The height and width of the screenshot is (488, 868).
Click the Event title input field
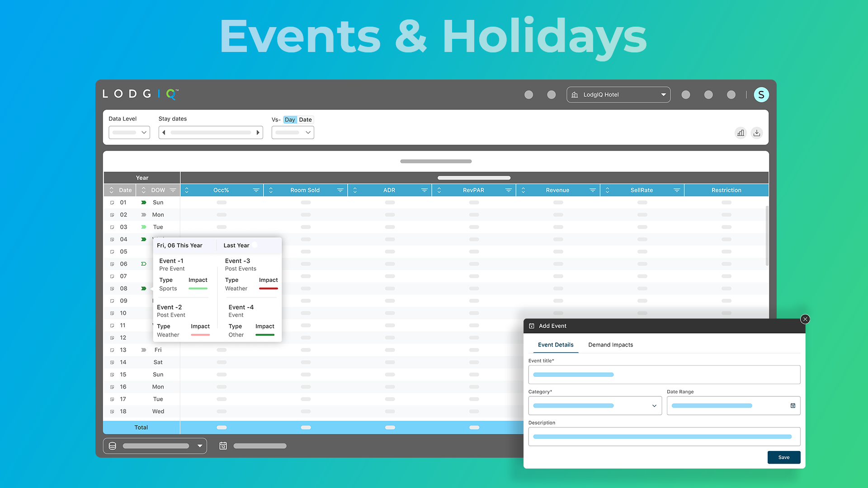point(664,375)
